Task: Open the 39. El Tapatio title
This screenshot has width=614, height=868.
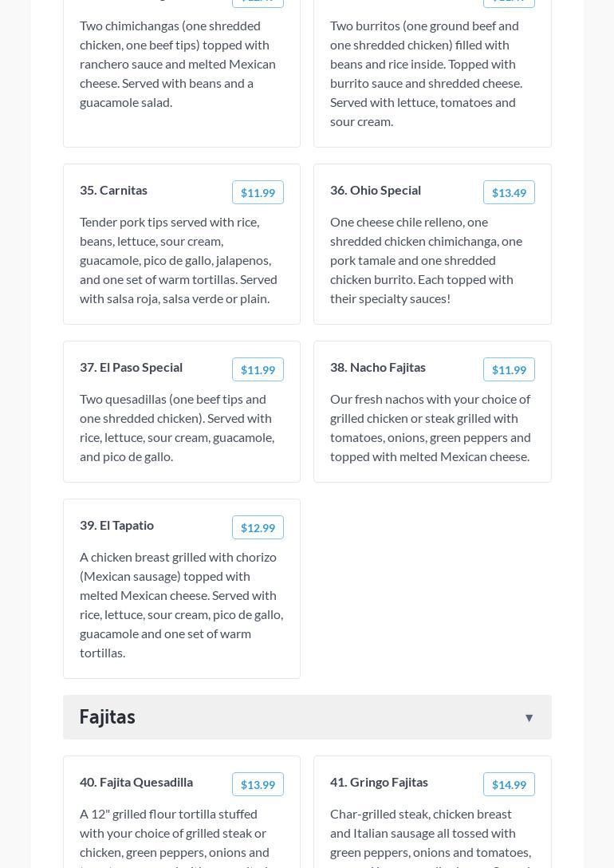Action: (x=116, y=525)
